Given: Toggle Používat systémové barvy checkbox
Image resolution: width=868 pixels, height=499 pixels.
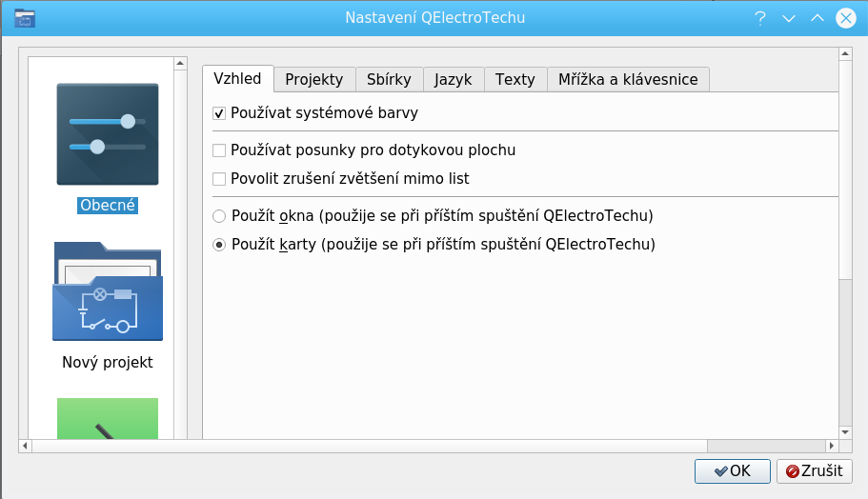Looking at the screenshot, I should [219, 112].
